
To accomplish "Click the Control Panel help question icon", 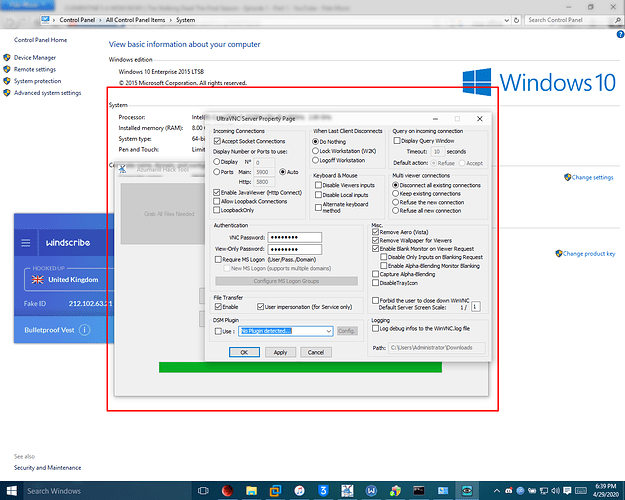I will point(620,35).
